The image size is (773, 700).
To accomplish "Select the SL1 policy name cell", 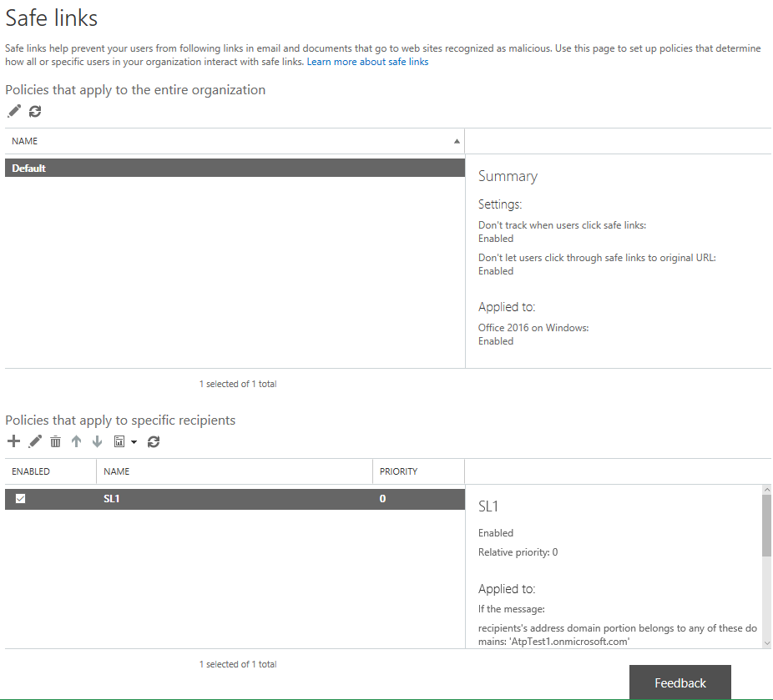I will pos(111,499).
